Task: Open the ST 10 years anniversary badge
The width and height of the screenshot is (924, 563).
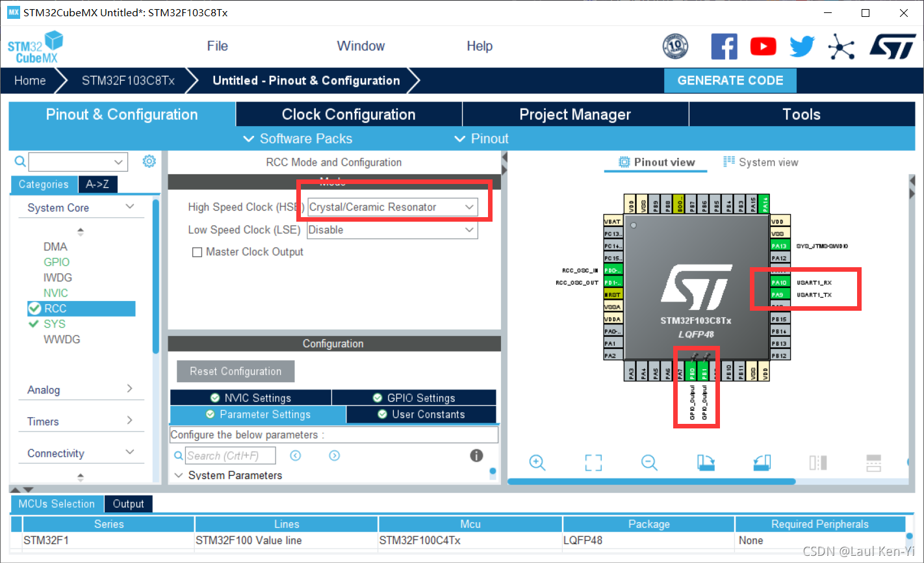Action: (675, 46)
